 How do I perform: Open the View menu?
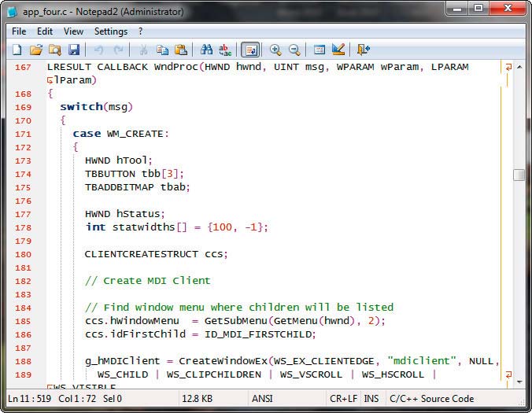tap(74, 31)
